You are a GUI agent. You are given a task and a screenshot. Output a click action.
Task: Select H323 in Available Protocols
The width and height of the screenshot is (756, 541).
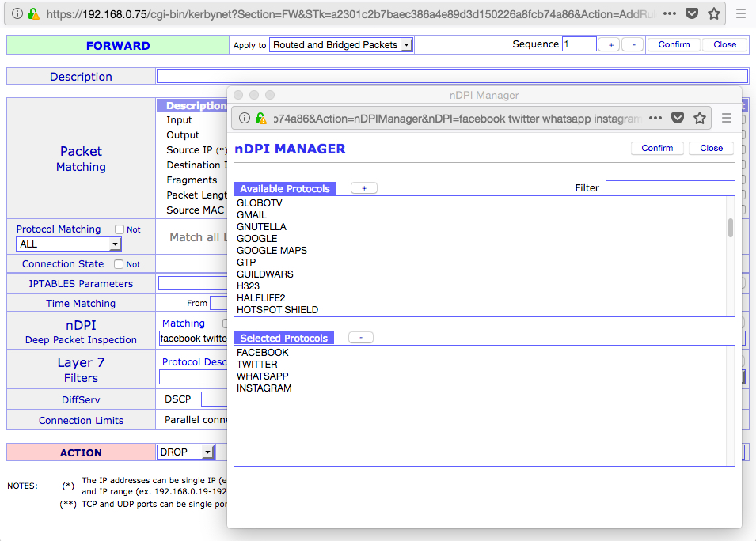[x=248, y=286]
